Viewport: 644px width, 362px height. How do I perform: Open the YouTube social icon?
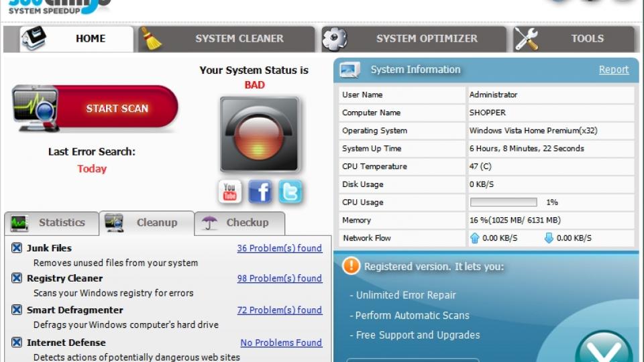[x=229, y=192]
